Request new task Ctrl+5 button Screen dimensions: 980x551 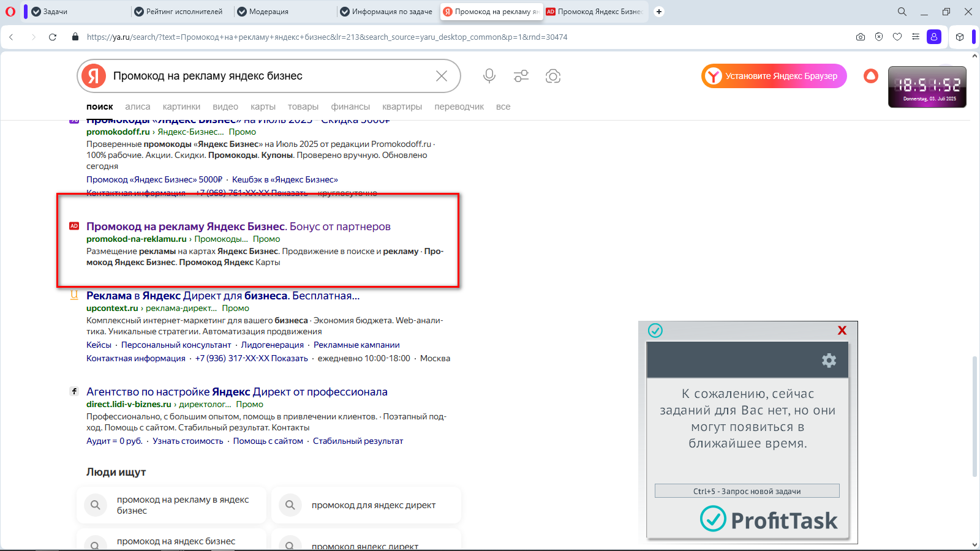tap(747, 491)
